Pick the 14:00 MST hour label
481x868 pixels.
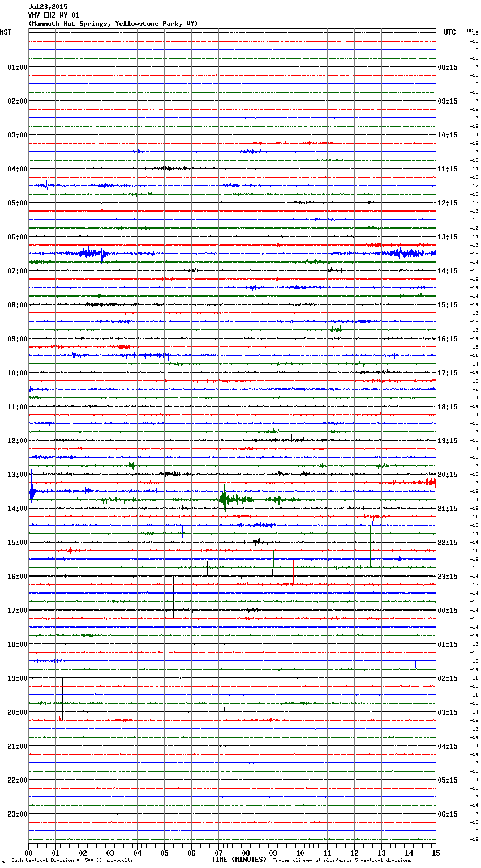click(18, 509)
